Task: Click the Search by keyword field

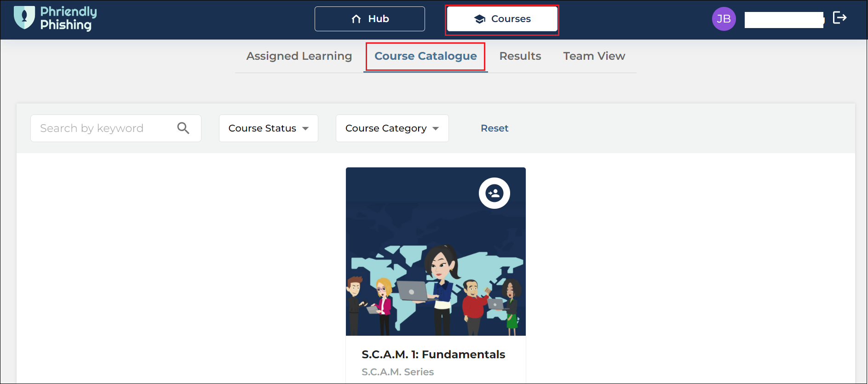Action: coord(116,128)
